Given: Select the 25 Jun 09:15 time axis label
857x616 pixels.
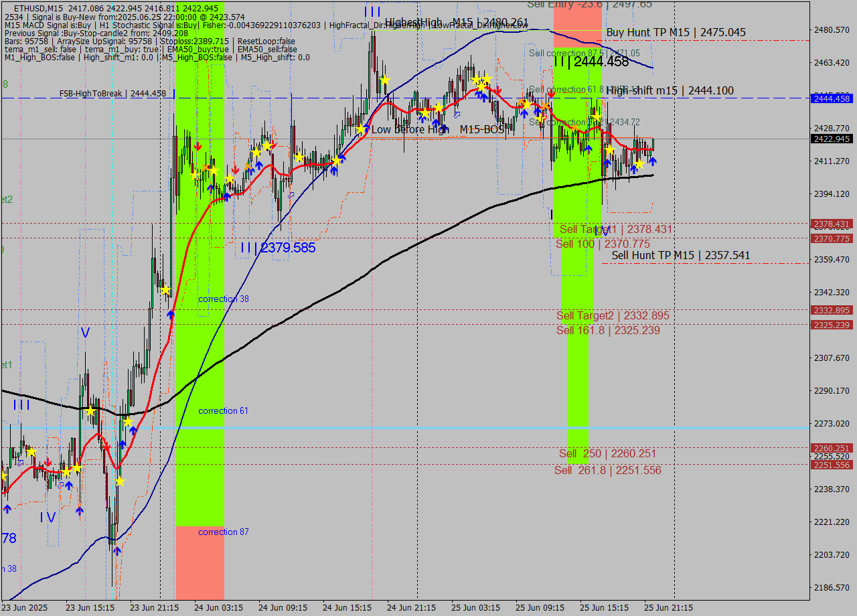Looking at the screenshot, I should (540, 608).
